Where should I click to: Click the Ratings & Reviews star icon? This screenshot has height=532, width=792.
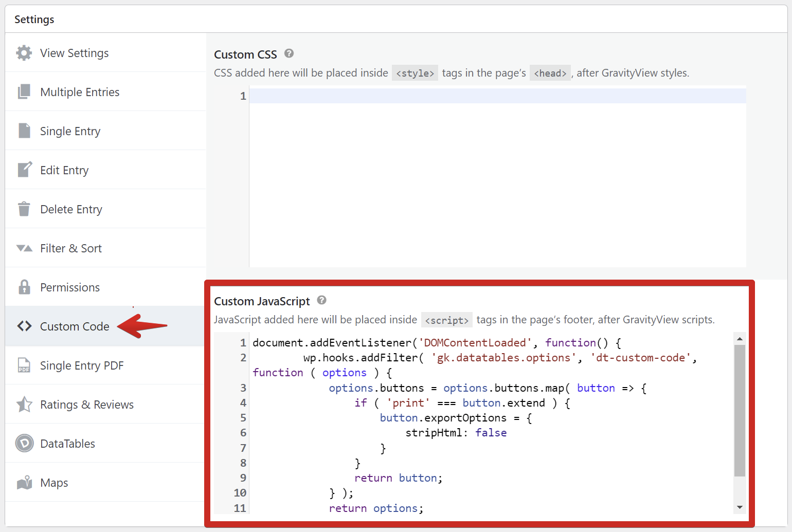[x=24, y=404]
